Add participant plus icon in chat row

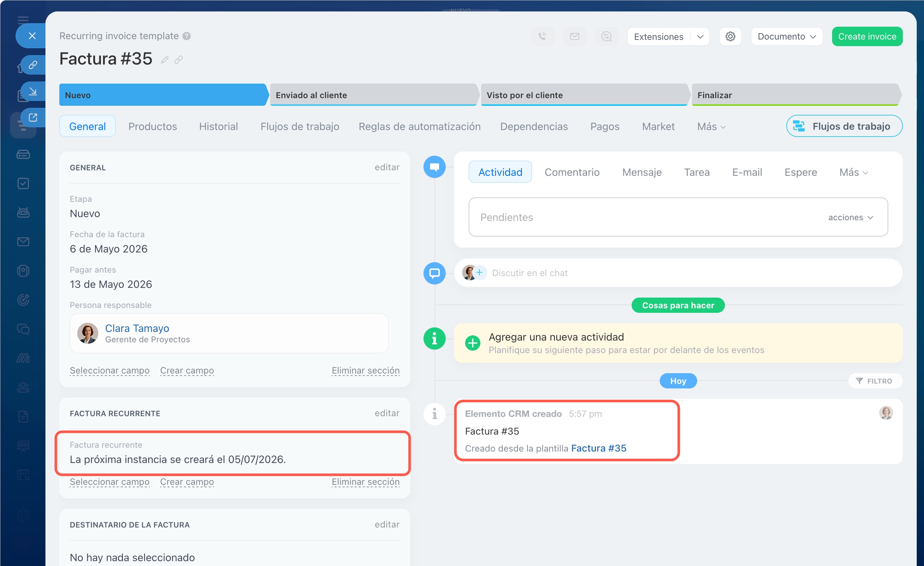(x=479, y=272)
